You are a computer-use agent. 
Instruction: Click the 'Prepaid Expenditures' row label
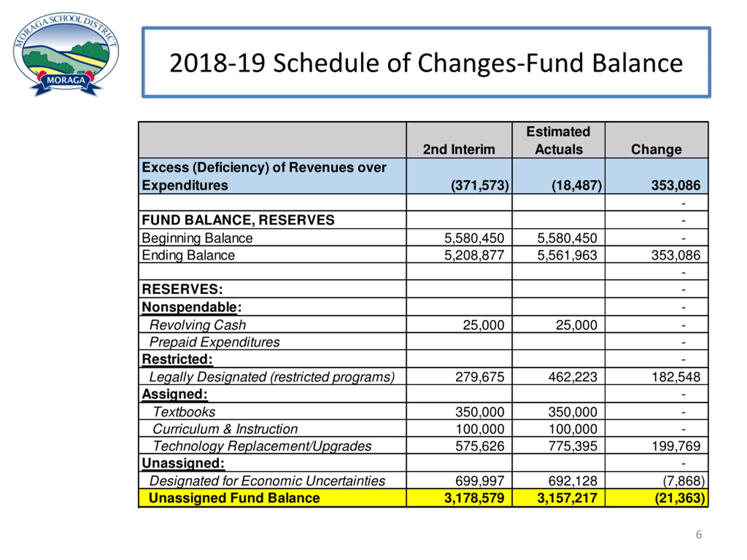tap(214, 342)
